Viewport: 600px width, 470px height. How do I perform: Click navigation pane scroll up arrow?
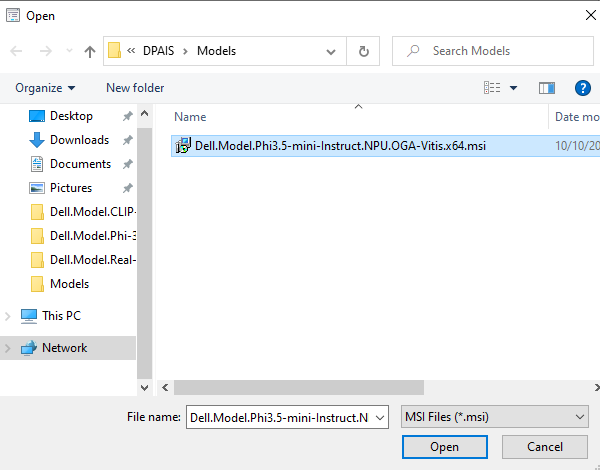pos(145,113)
